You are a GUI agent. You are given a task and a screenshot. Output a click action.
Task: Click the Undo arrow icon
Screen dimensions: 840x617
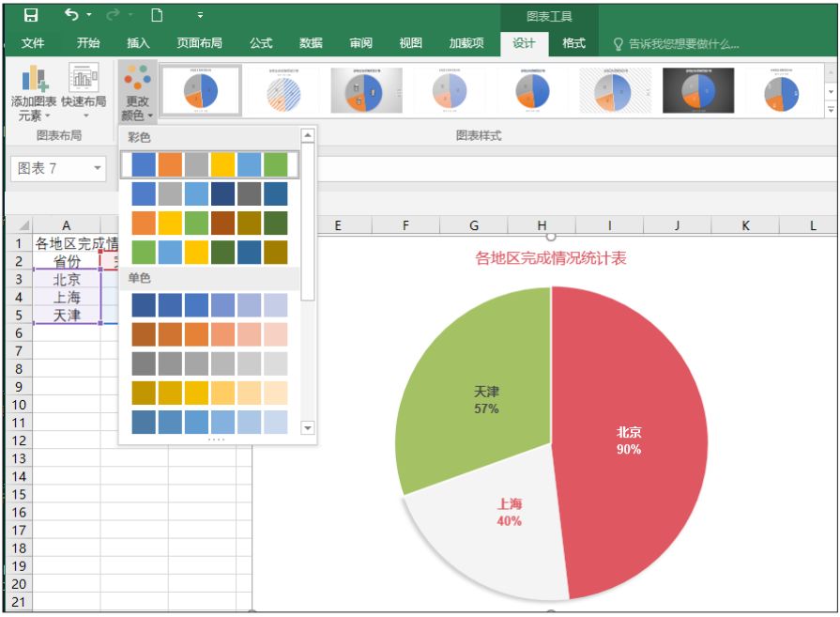[x=71, y=14]
